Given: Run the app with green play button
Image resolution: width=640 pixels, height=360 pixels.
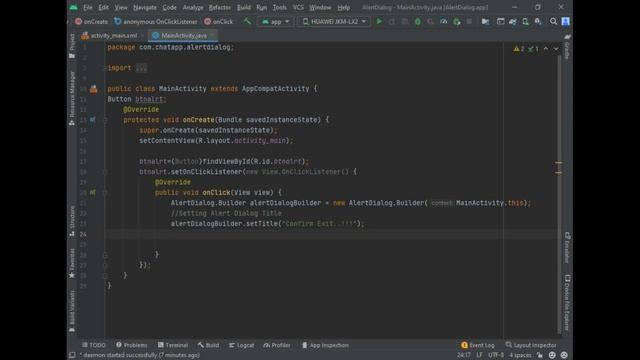Looking at the screenshot, I should (379, 21).
